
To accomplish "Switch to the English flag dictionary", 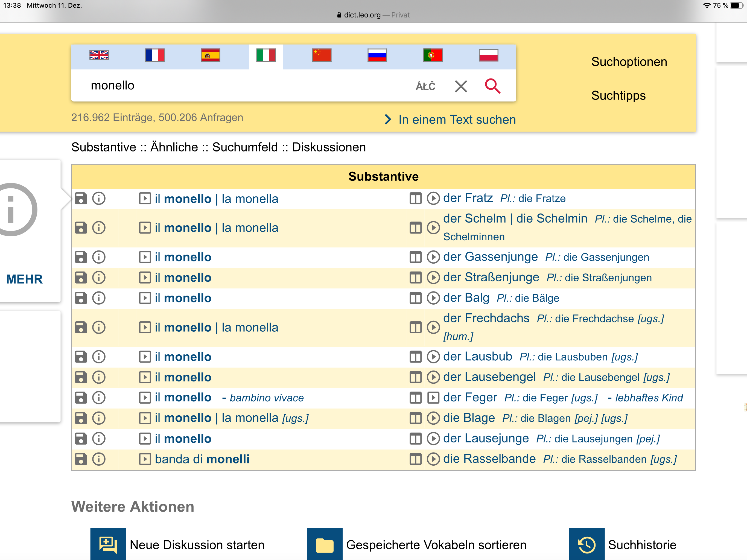I will click(x=99, y=56).
